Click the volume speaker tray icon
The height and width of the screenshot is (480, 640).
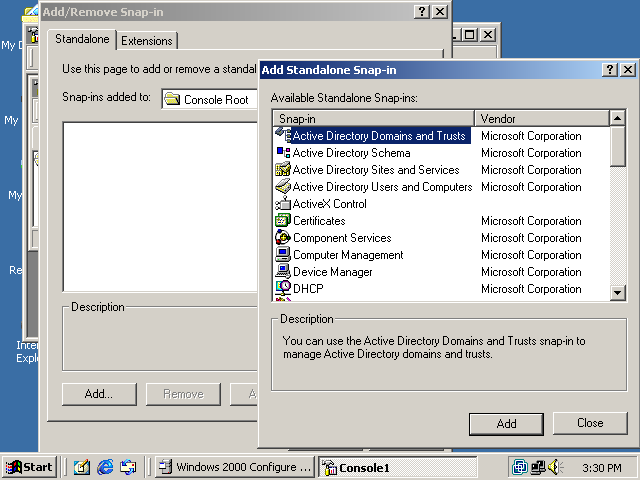(x=555, y=467)
